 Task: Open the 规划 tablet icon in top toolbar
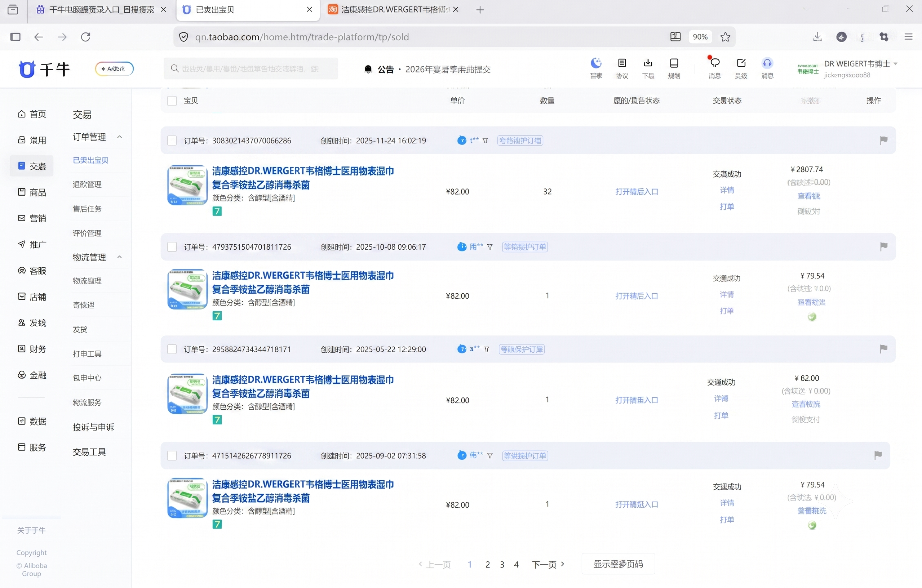(x=674, y=63)
